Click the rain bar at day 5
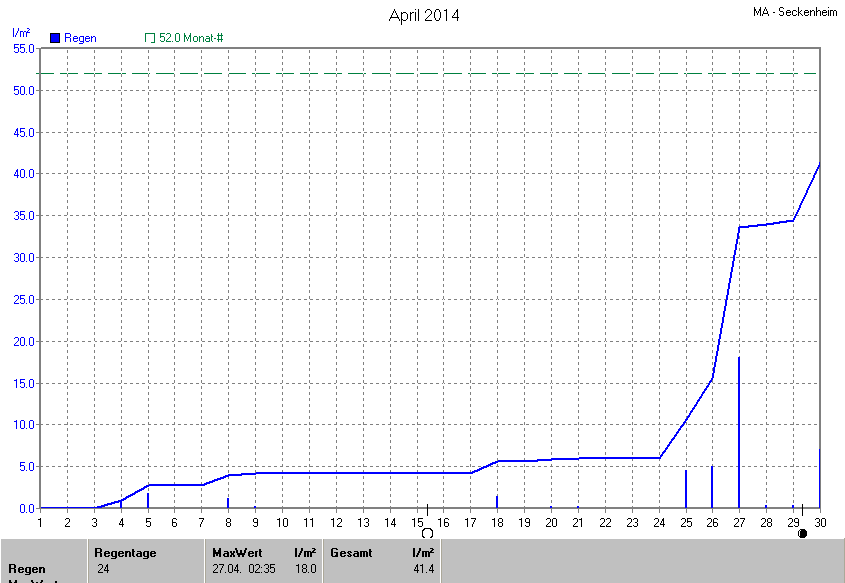 [148, 500]
